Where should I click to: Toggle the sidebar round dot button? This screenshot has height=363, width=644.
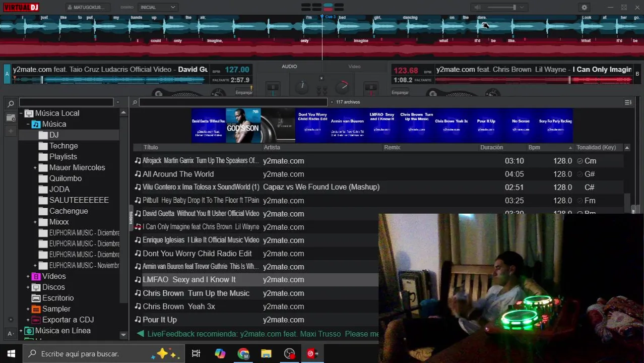(11, 320)
